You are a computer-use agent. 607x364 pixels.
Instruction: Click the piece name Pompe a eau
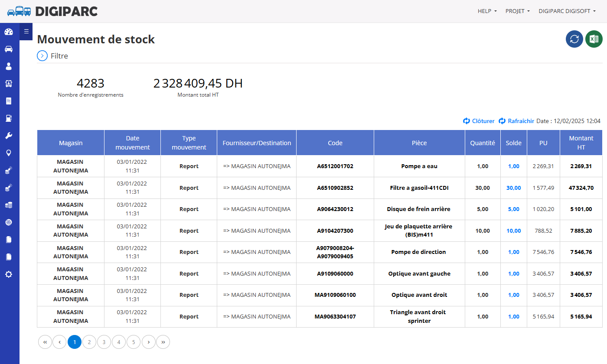419,166
